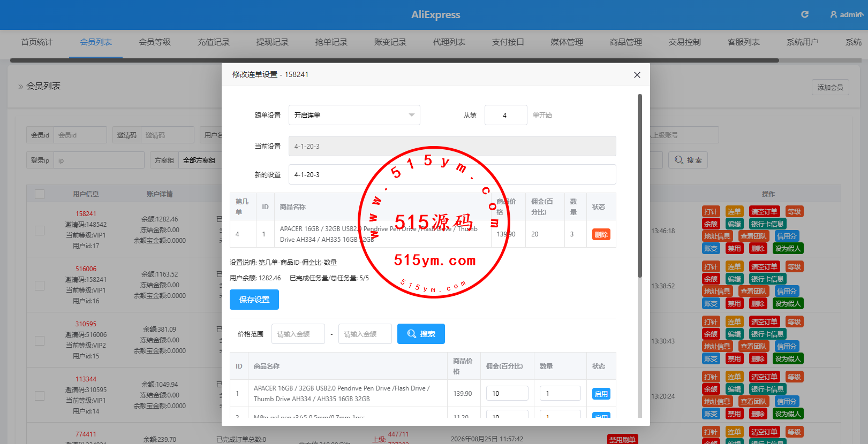The width and height of the screenshot is (868, 444).
Task: Click the AliExpress header title
Action: 435,14
